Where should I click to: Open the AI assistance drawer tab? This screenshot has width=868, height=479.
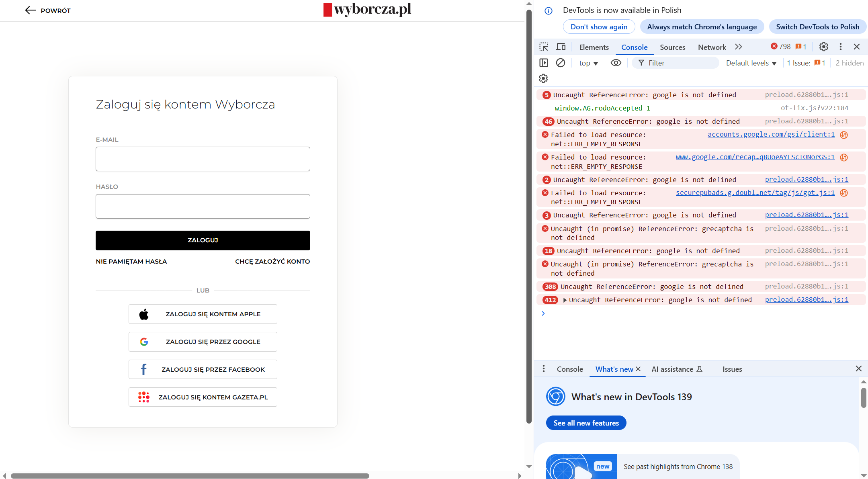point(677,369)
